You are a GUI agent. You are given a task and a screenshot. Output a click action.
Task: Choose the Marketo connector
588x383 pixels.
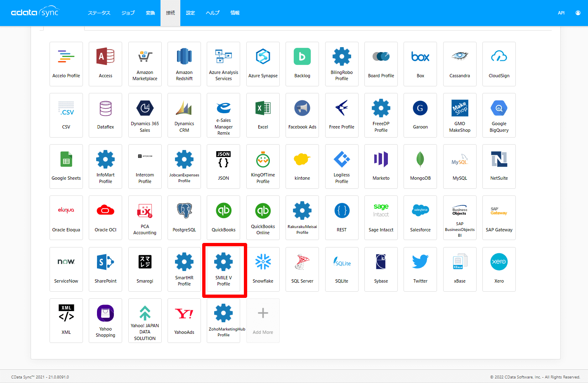click(x=381, y=167)
